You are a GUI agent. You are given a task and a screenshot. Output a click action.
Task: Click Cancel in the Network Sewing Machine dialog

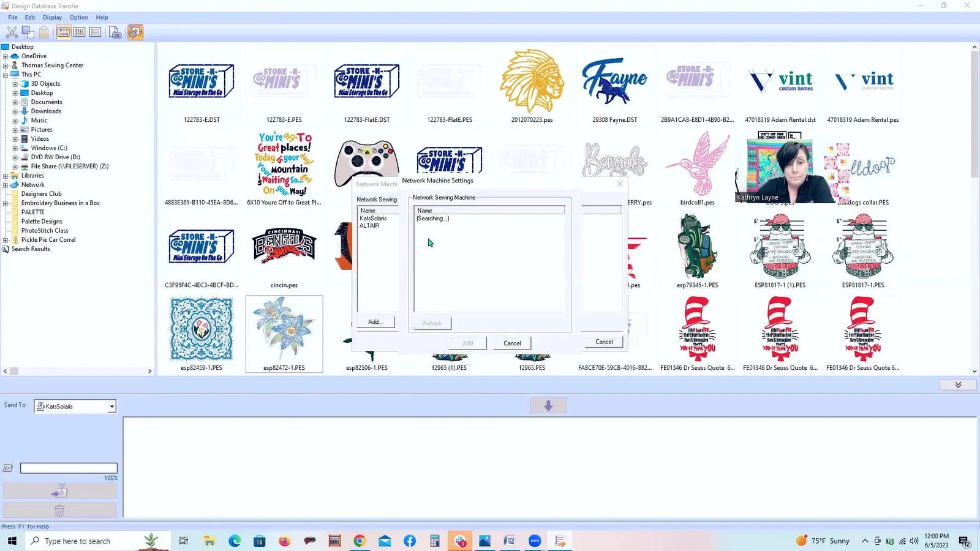(x=512, y=343)
